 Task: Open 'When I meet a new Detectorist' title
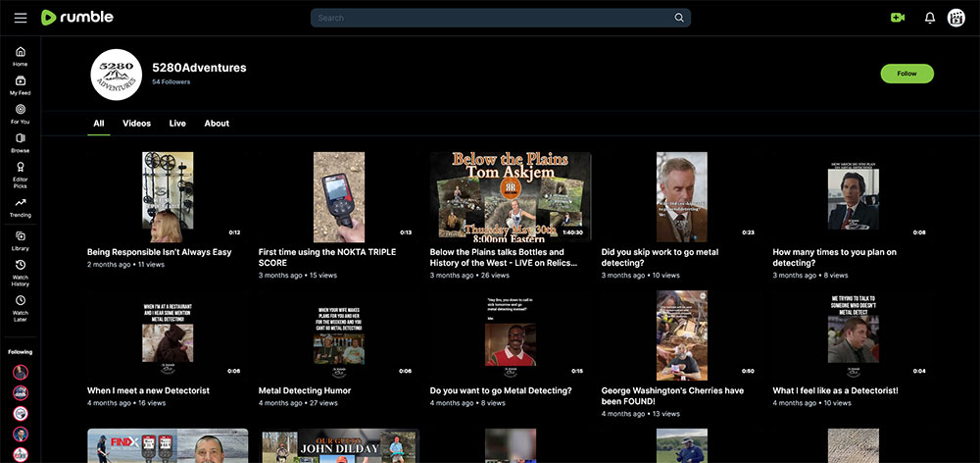coord(148,390)
